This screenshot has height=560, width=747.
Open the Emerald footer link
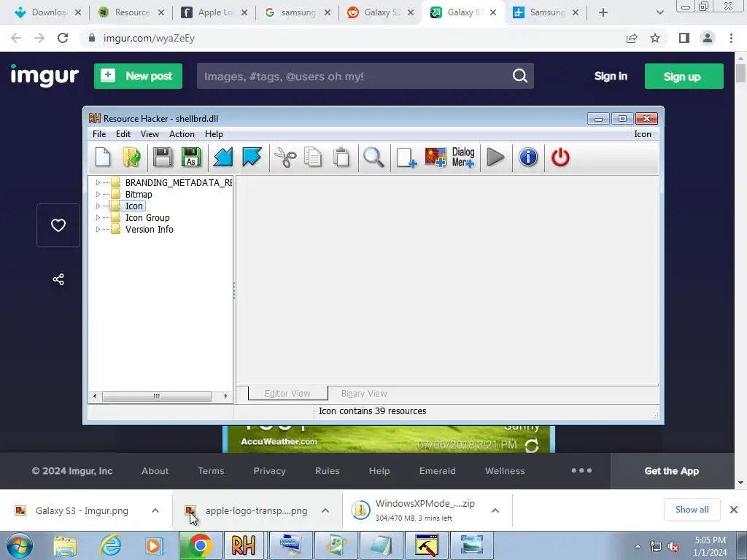438,471
